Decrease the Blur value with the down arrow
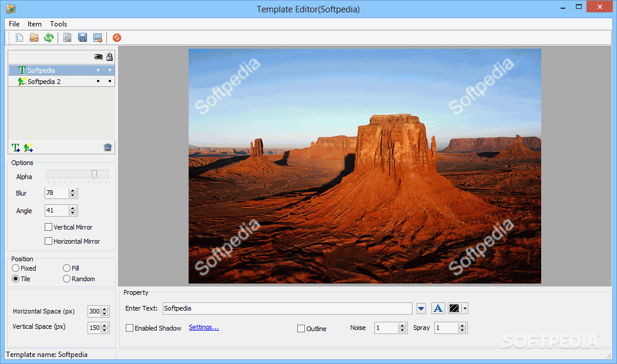This screenshot has height=364, width=617. pyautogui.click(x=72, y=196)
